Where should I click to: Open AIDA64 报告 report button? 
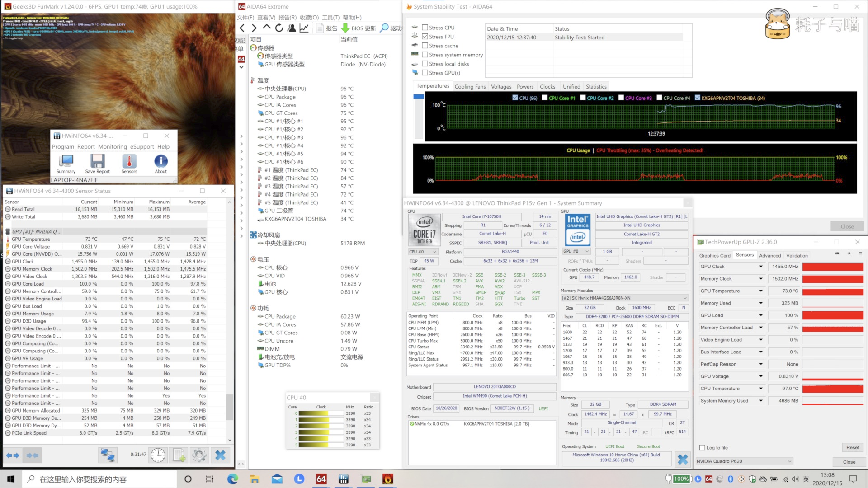(x=327, y=28)
